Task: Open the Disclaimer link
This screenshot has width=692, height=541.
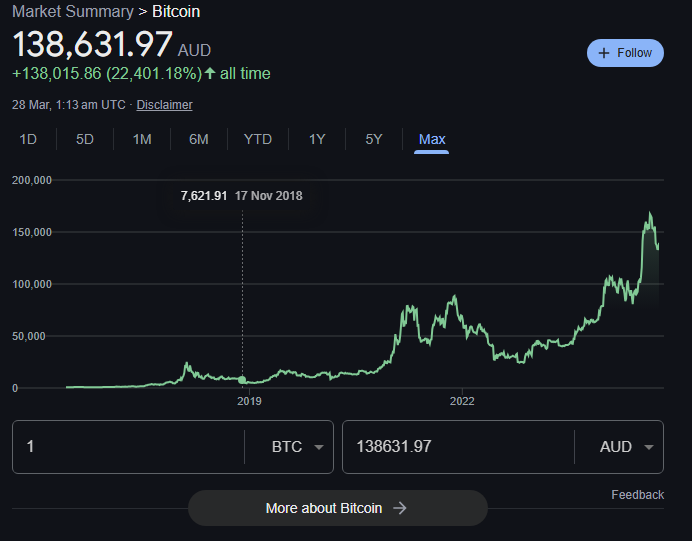Action: tap(164, 105)
